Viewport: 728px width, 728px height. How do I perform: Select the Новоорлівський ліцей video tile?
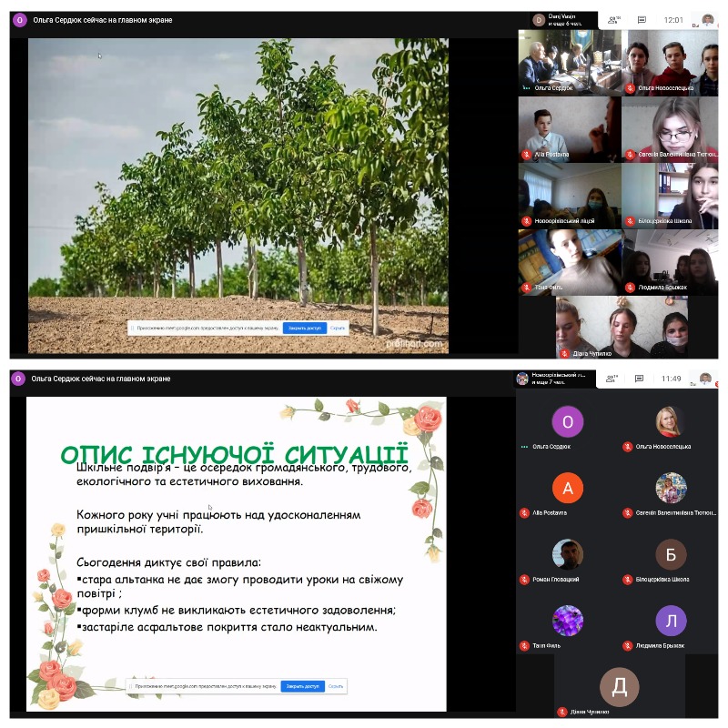(570, 196)
